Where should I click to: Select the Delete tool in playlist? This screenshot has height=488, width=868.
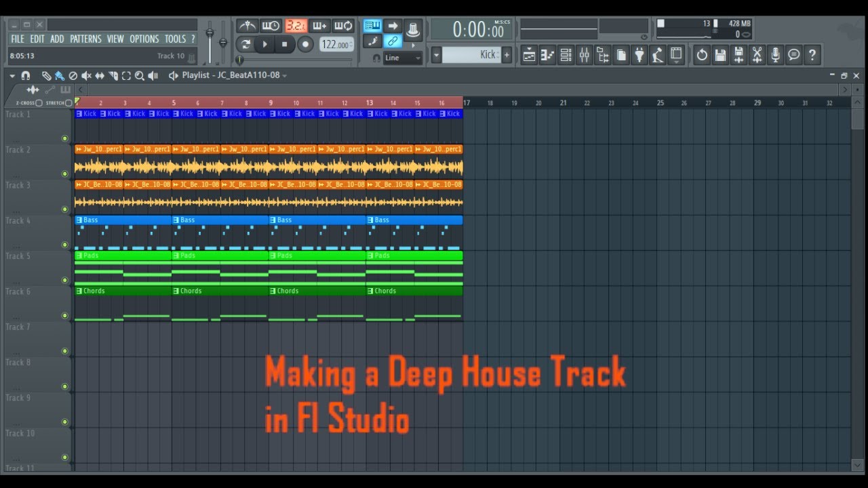click(x=73, y=76)
